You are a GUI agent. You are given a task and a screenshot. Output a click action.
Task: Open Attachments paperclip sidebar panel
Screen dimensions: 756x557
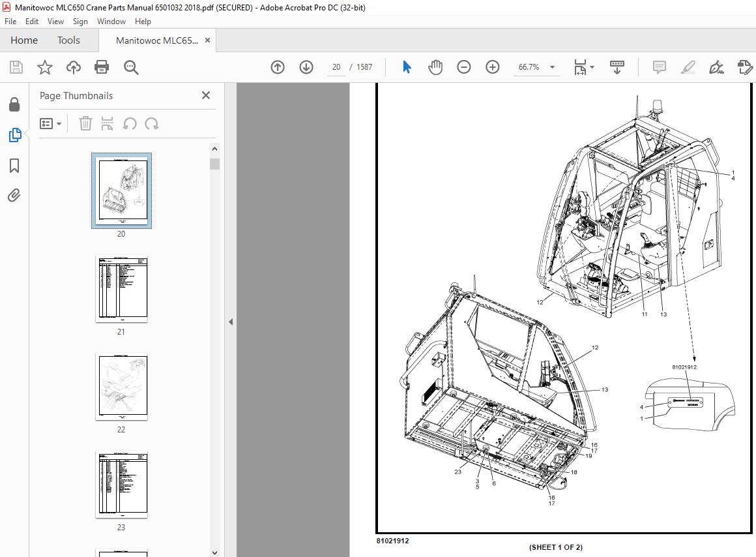click(x=14, y=196)
